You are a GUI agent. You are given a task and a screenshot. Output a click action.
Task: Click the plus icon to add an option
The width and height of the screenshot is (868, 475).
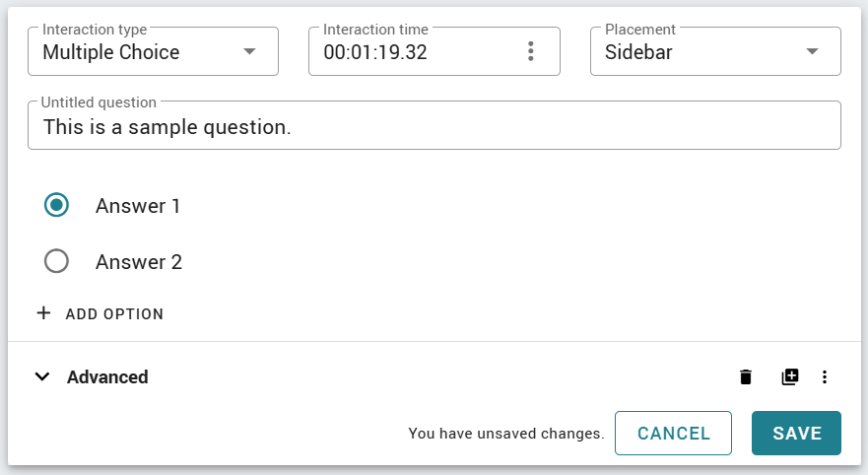(x=43, y=313)
